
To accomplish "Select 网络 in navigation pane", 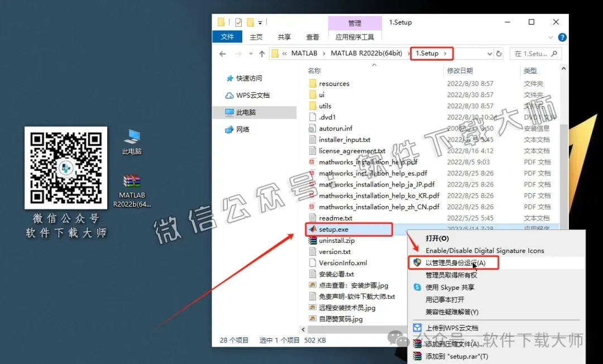I will tap(243, 129).
